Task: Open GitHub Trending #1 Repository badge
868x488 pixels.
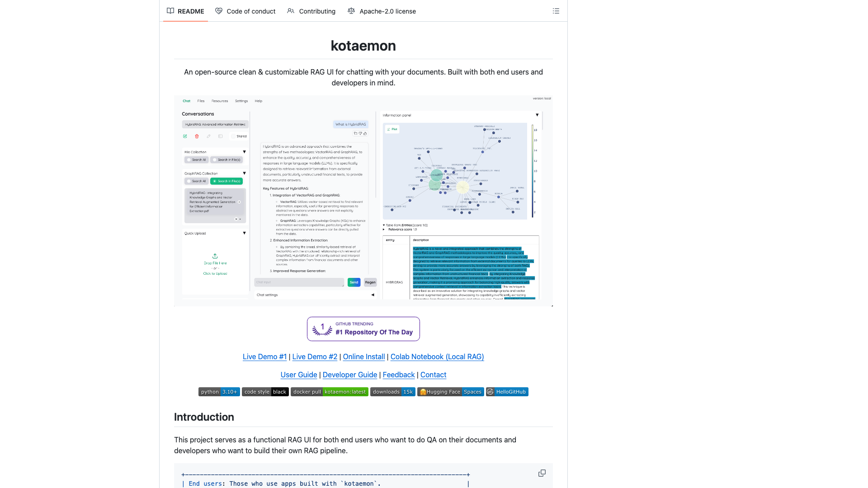Action: (363, 329)
